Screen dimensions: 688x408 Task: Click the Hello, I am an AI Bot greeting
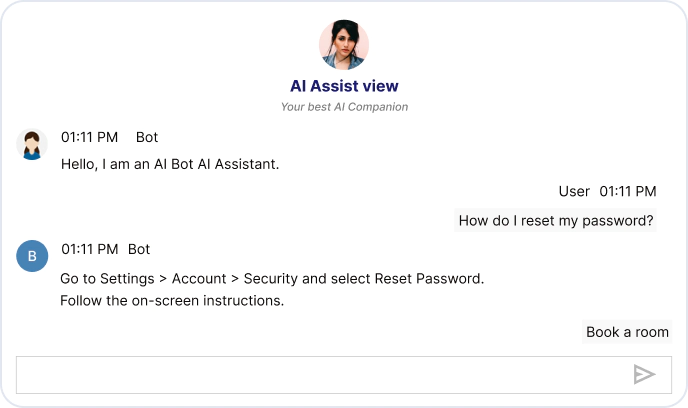(170, 164)
